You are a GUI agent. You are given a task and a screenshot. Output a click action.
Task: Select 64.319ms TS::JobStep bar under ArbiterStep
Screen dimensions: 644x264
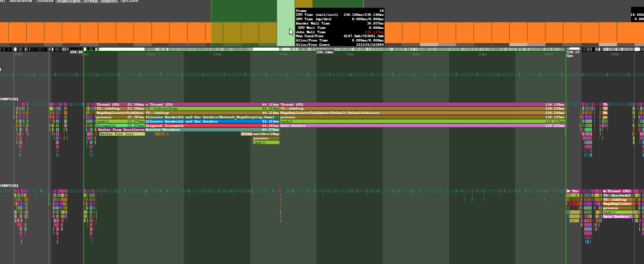(212, 113)
